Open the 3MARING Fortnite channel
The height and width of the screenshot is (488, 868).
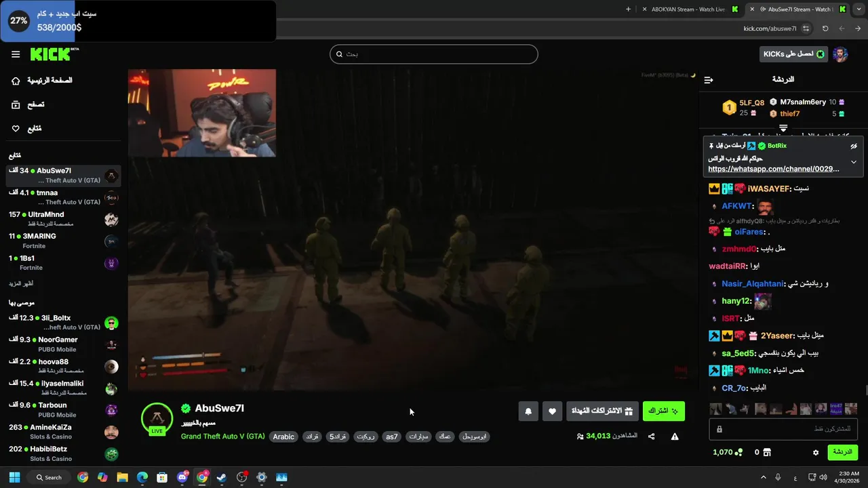pos(63,241)
